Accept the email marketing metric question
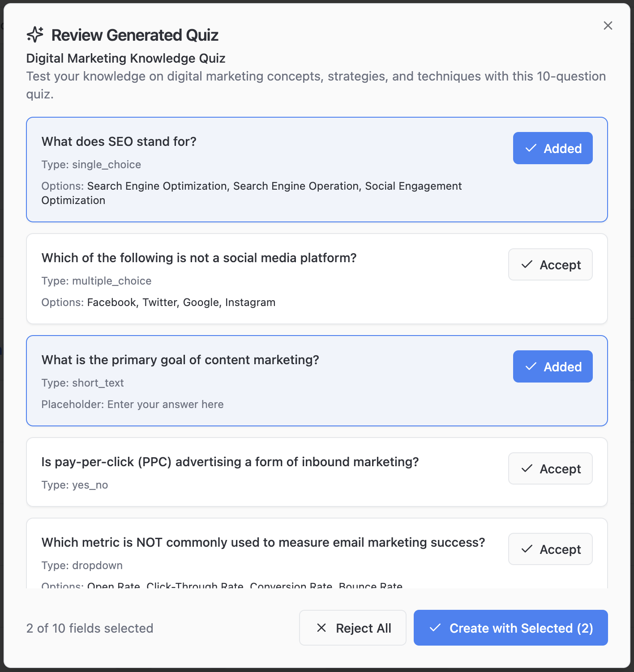Viewport: 634px width, 672px height. 550,549
